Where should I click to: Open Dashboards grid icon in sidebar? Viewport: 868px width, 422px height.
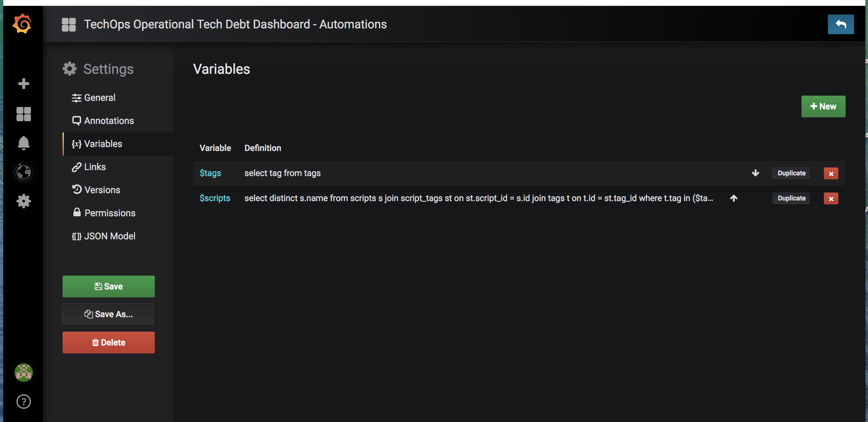[x=24, y=114]
